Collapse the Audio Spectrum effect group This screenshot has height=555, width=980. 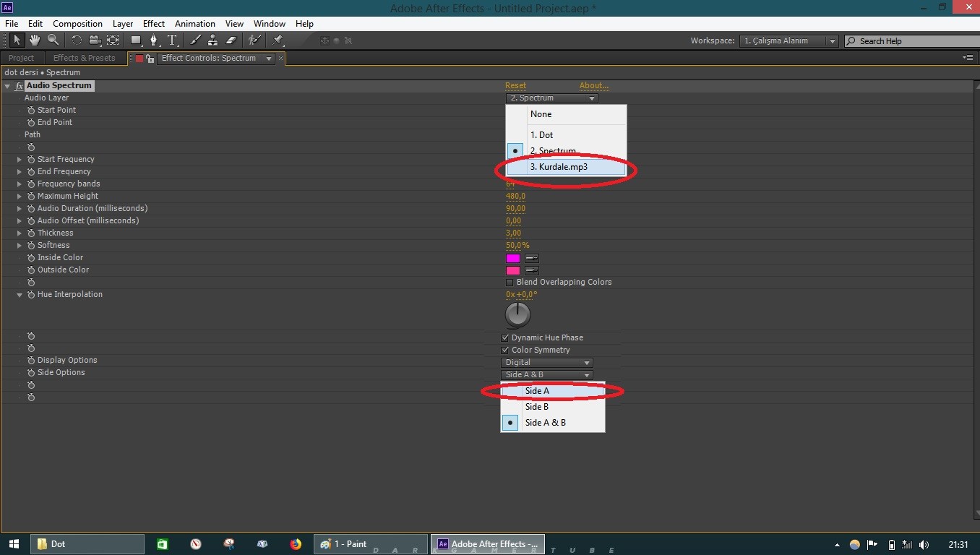point(7,86)
